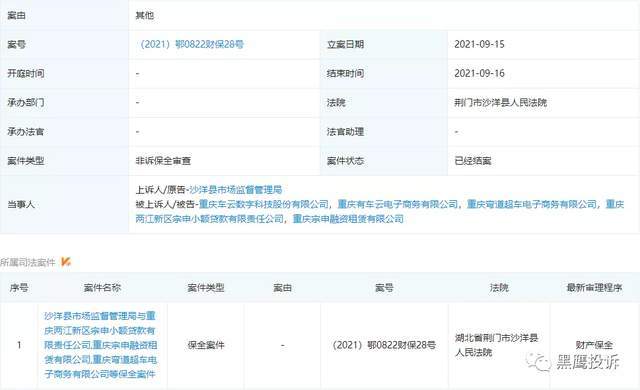
Task: Click the court name 荆门市沙洋县人民法院
Action: (501, 102)
